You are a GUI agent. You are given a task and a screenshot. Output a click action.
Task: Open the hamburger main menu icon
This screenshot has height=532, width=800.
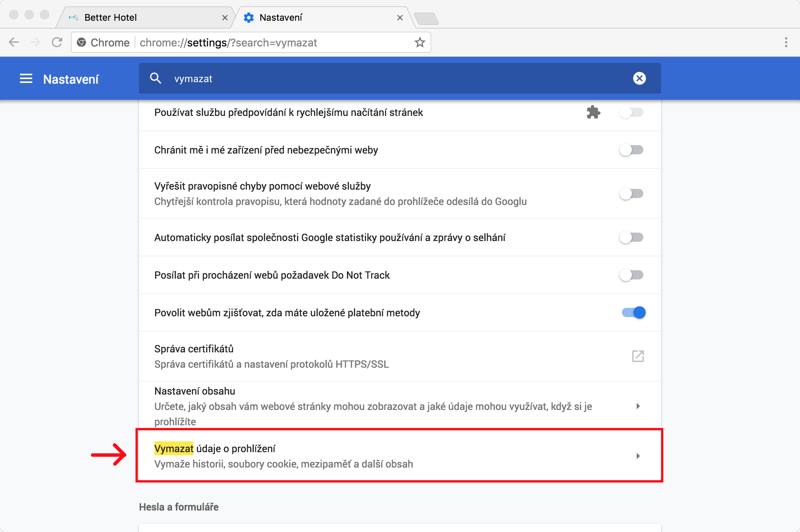pos(26,79)
